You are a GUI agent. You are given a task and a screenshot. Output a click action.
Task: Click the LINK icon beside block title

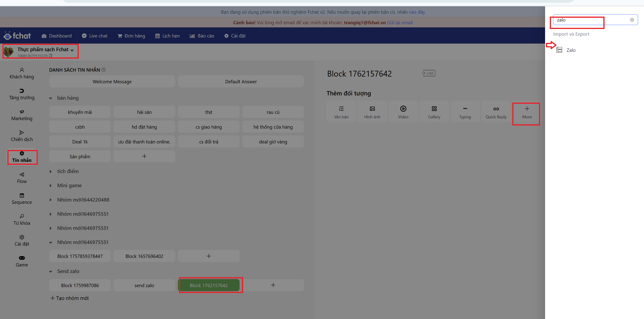coord(428,73)
